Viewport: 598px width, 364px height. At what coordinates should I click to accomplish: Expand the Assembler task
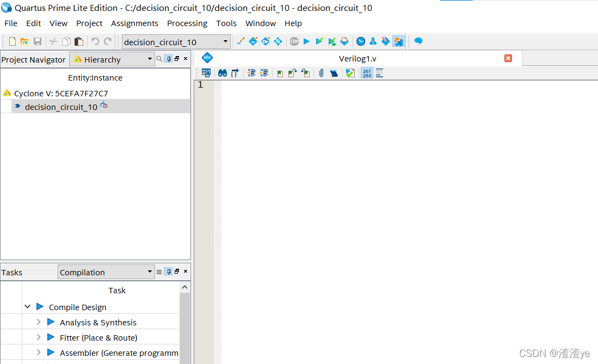(x=39, y=353)
